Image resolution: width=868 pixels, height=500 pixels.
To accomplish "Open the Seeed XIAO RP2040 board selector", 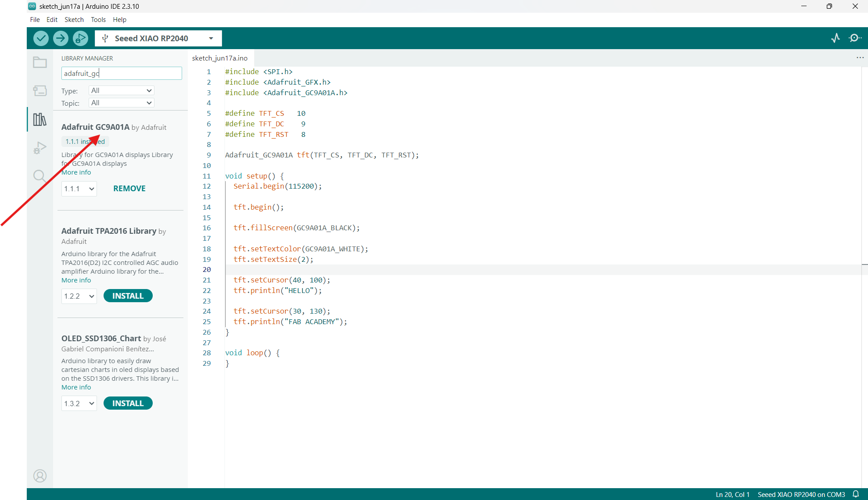I will point(158,38).
